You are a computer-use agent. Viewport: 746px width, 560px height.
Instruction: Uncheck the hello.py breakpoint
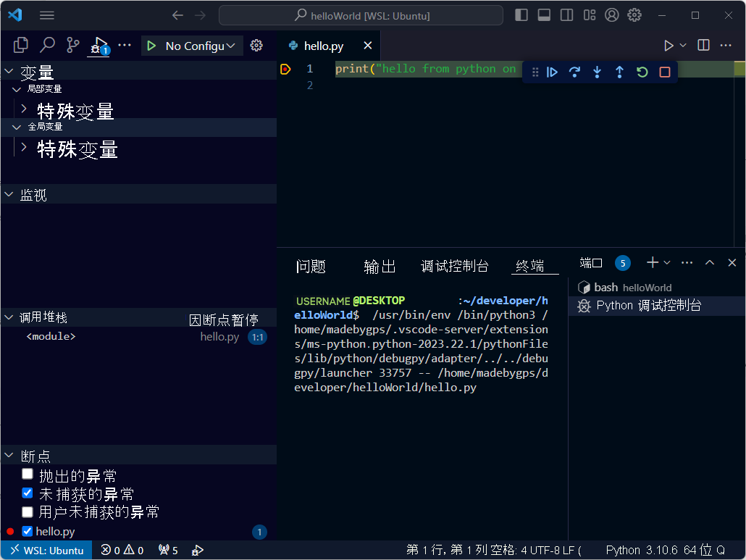[x=27, y=531]
